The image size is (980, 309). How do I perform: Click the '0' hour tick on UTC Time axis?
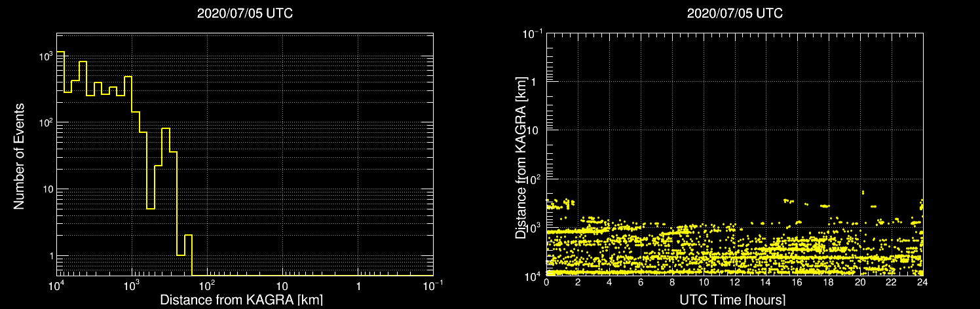546,282
